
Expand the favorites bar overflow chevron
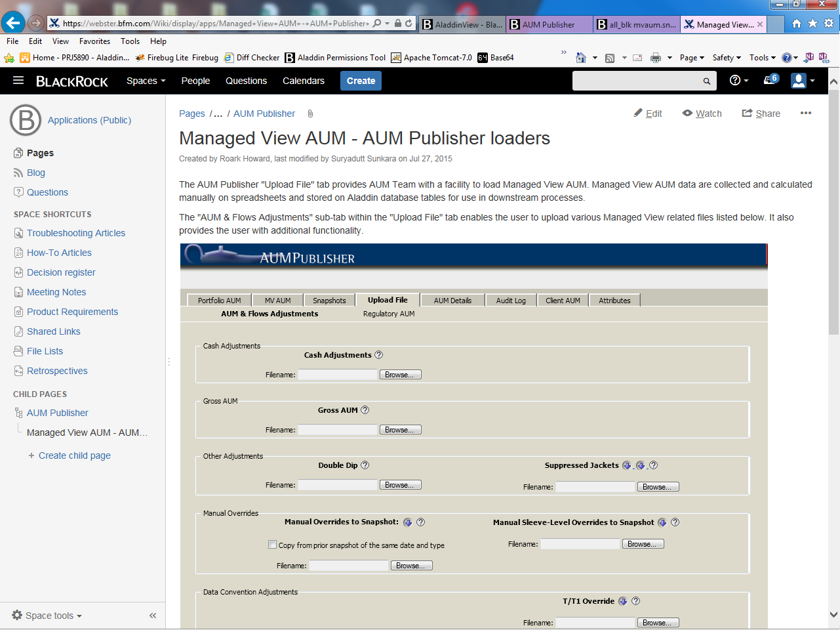coord(564,52)
